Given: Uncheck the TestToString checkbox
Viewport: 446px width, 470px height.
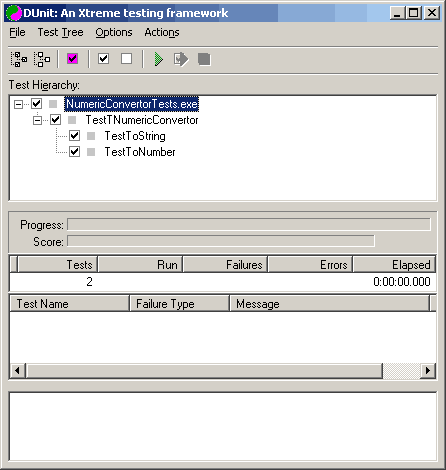Looking at the screenshot, I should 74,136.
